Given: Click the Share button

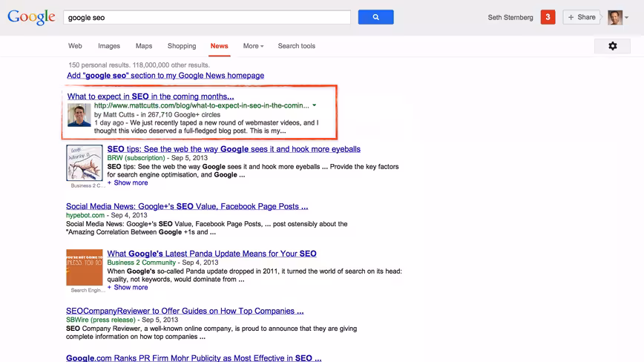Looking at the screenshot, I should pyautogui.click(x=582, y=17).
